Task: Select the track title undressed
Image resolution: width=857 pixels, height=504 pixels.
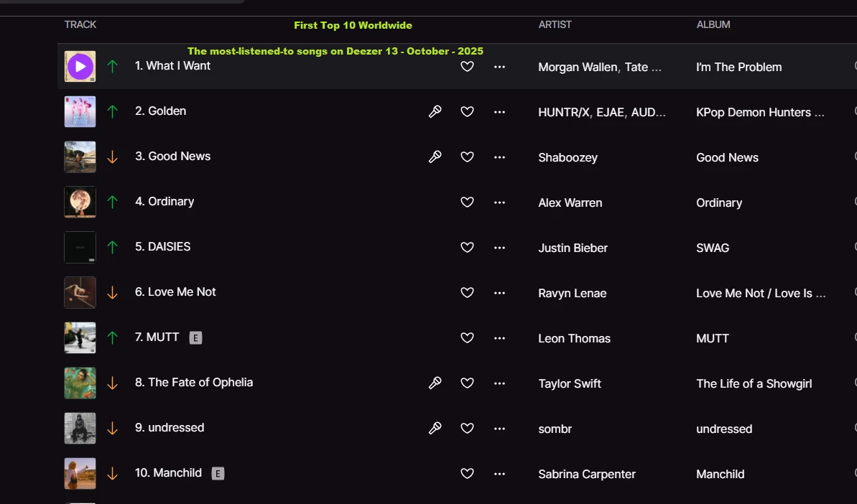Action: click(176, 428)
